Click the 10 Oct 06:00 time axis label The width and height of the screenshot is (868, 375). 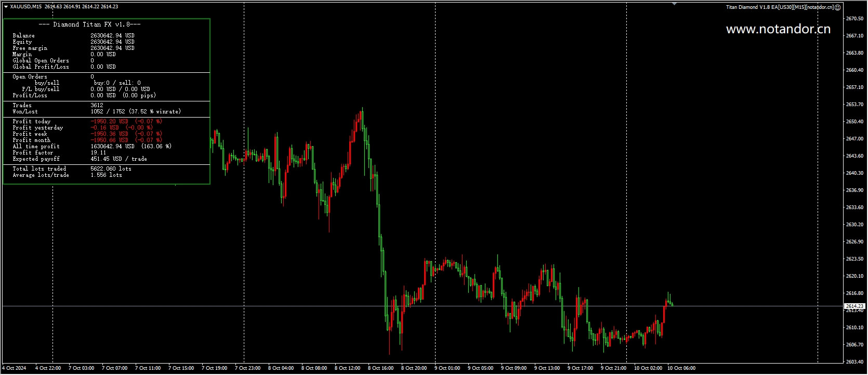coord(681,368)
